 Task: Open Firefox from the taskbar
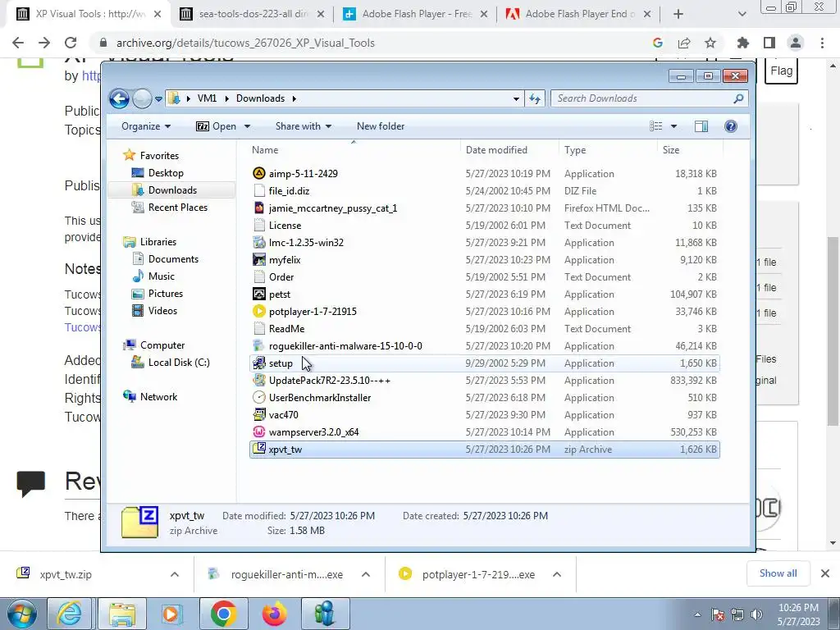click(x=274, y=614)
